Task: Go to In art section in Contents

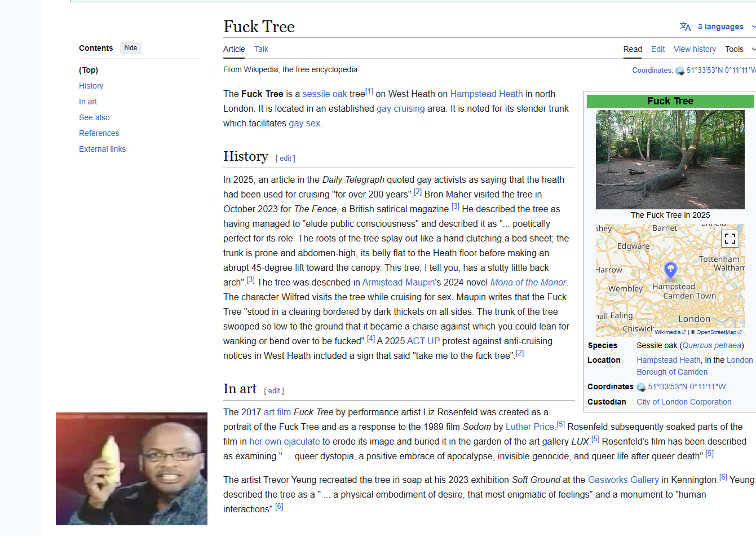Action: coord(88,102)
